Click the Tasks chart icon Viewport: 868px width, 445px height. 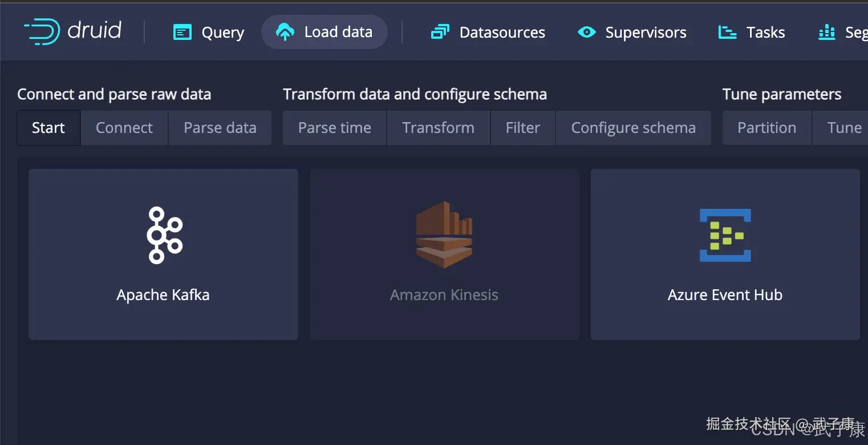(x=727, y=33)
